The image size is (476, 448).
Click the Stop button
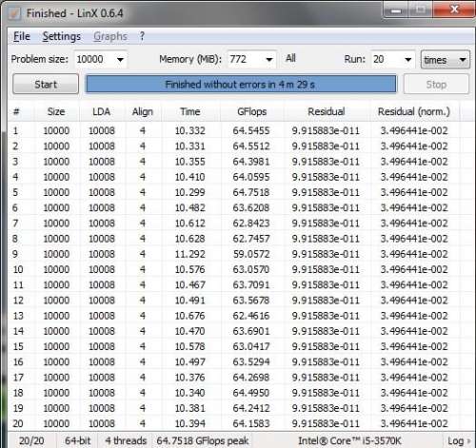click(x=436, y=85)
